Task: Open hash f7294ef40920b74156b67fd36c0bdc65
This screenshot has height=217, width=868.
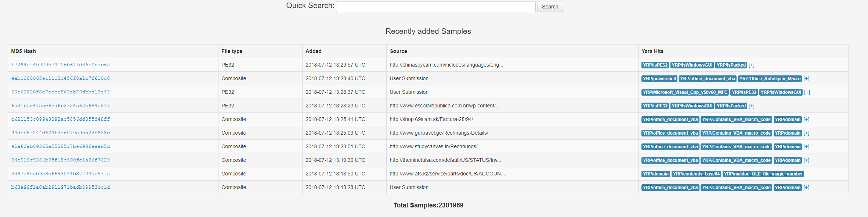Action: pos(61,65)
